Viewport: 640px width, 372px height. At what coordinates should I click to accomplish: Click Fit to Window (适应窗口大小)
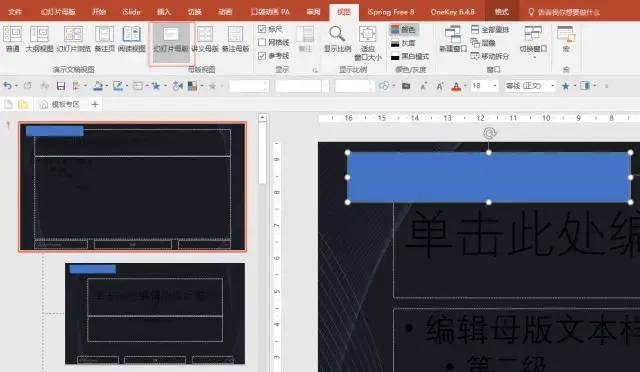point(367,43)
